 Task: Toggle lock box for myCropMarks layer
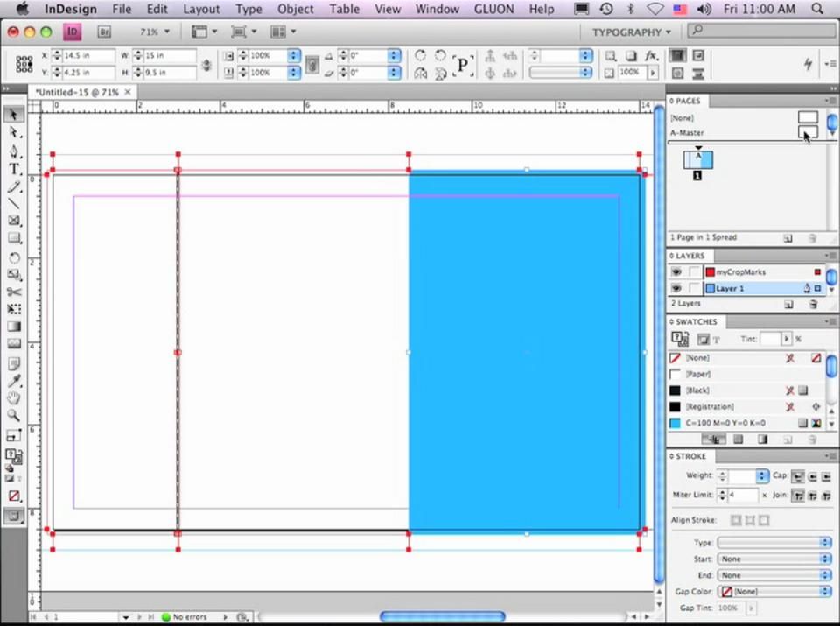click(694, 271)
